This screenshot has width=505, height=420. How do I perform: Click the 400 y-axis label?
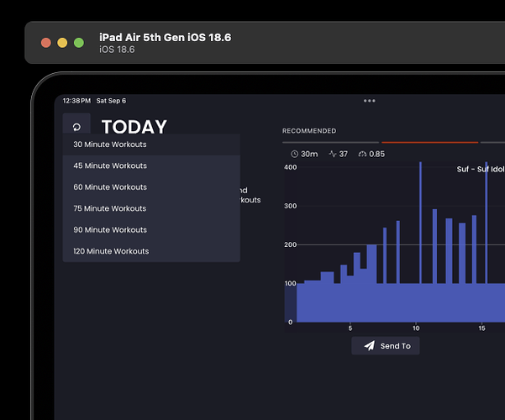pyautogui.click(x=290, y=167)
